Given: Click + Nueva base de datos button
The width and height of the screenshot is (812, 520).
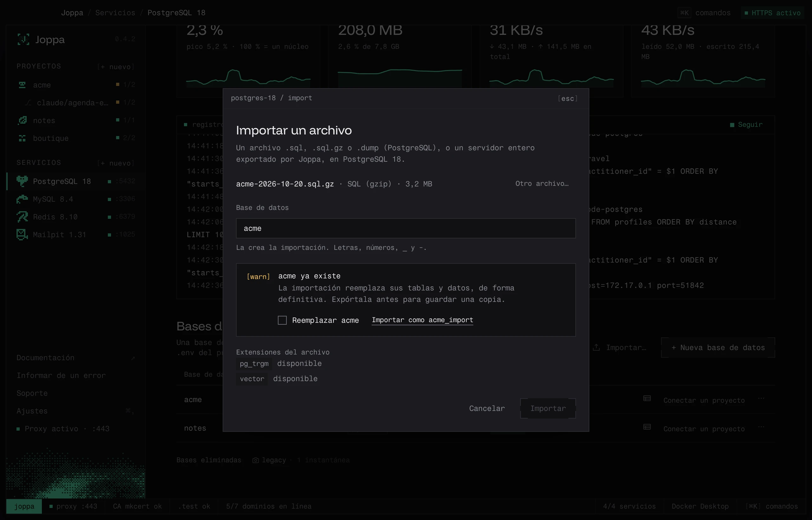Looking at the screenshot, I should click(718, 348).
